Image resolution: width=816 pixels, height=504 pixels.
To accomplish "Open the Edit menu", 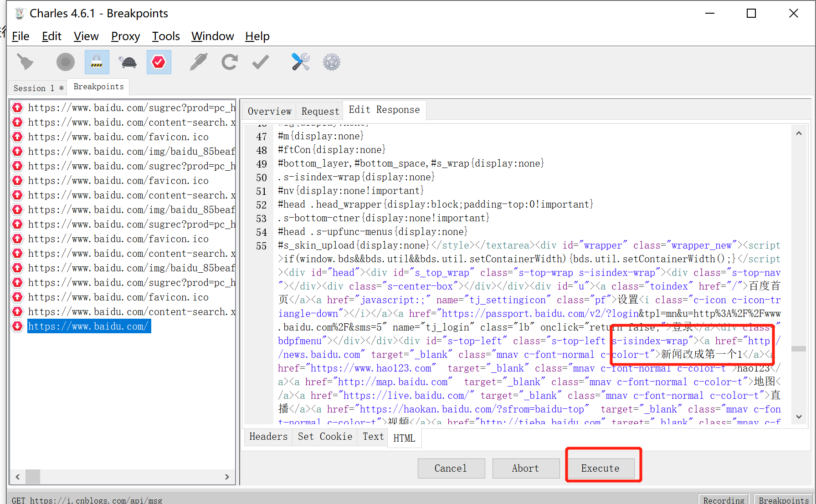I will (x=51, y=36).
